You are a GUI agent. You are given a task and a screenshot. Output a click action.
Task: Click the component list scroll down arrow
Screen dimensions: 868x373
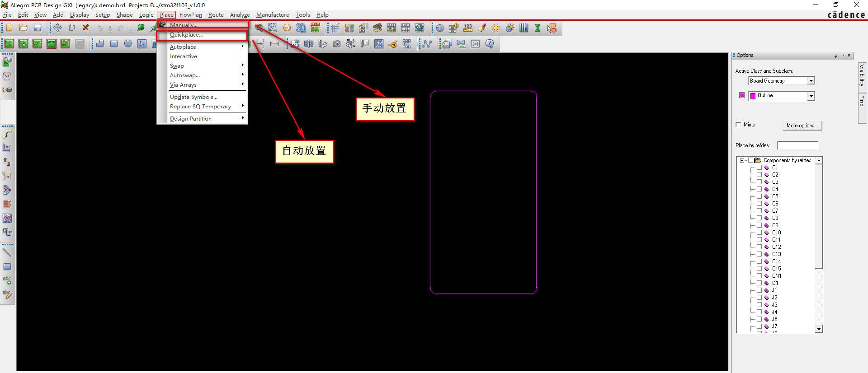(819, 329)
